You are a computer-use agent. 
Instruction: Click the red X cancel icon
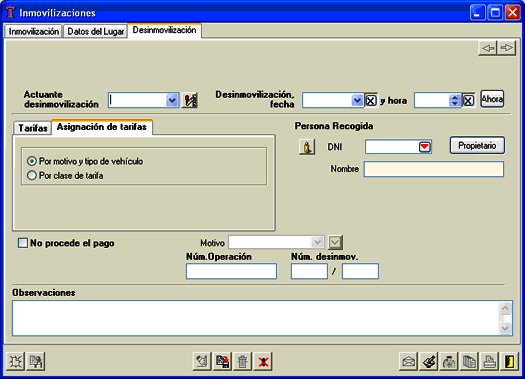point(263,361)
